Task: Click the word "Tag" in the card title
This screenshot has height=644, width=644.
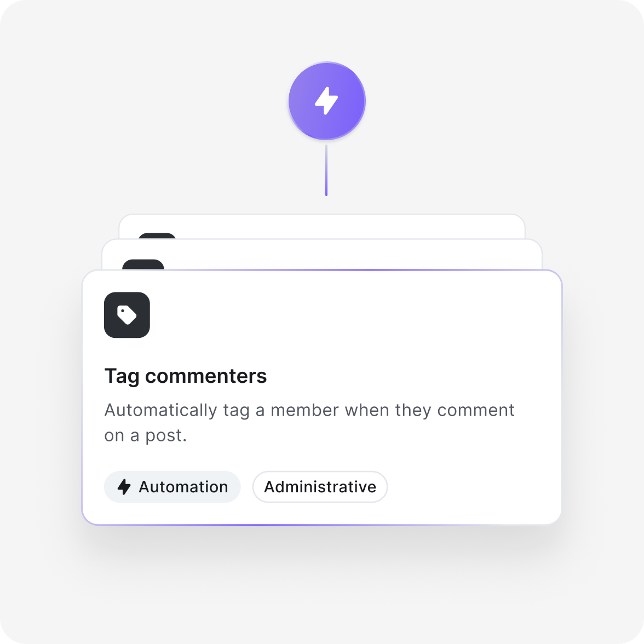Action: 122,376
